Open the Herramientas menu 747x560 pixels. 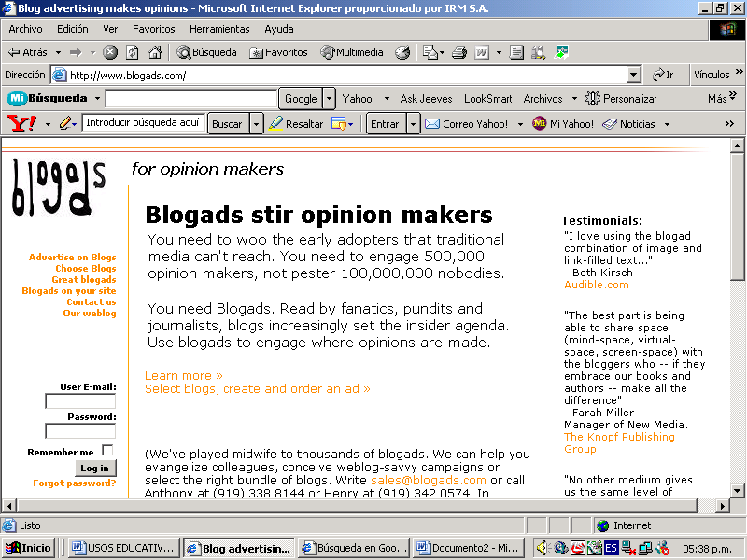pos(219,29)
